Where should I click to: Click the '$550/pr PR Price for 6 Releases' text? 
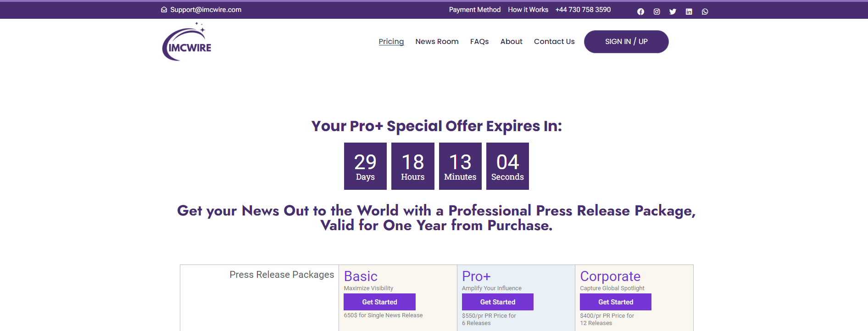[x=489, y=320]
